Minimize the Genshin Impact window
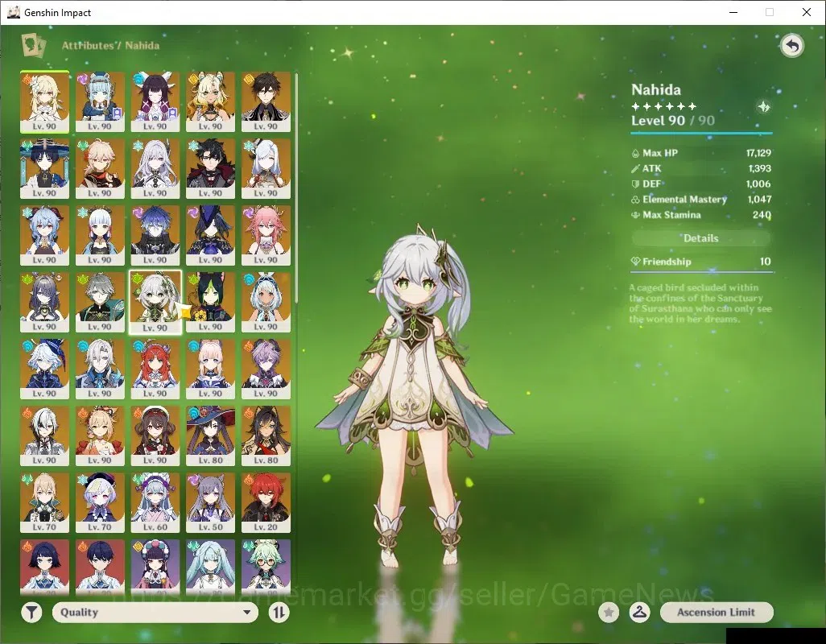The width and height of the screenshot is (826, 644). pyautogui.click(x=733, y=12)
